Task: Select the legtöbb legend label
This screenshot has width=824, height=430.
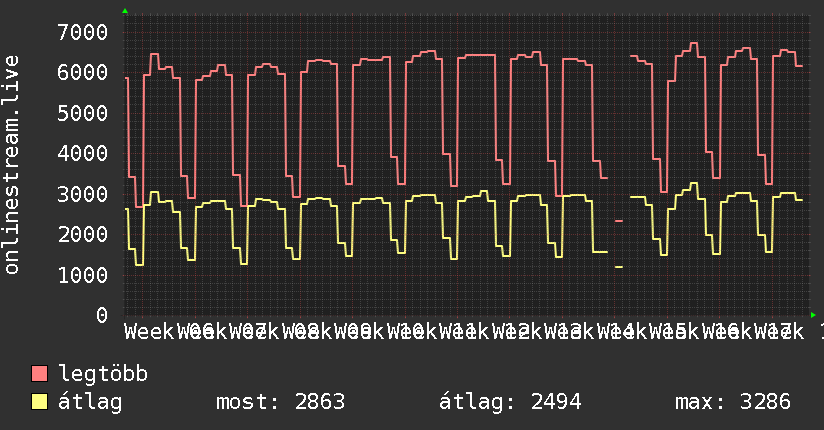Action: (103, 374)
